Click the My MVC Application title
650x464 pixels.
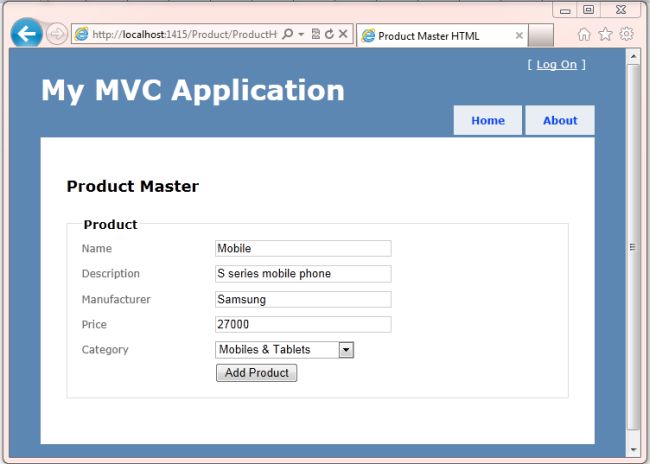coord(193,90)
